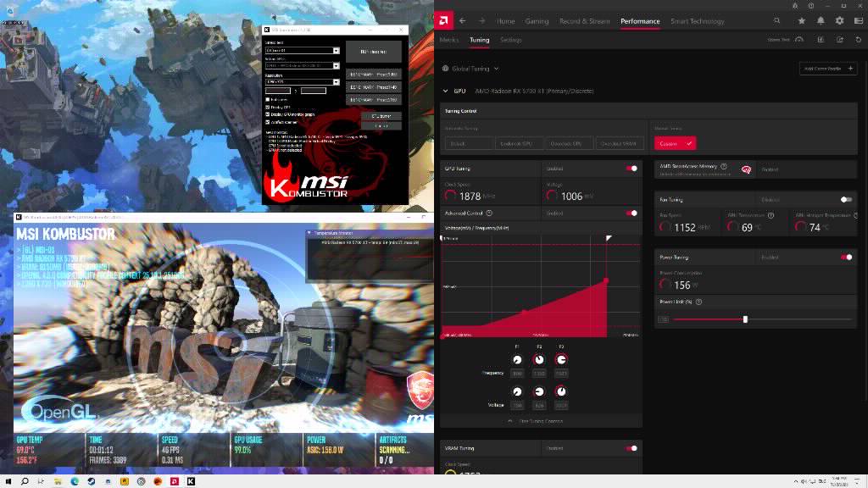The width and height of the screenshot is (868, 488).
Task: Open Windows Start menu
Action: click(8, 481)
